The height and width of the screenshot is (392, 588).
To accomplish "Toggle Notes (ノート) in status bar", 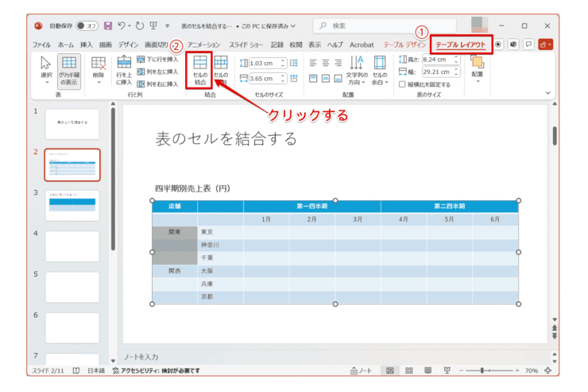I will point(361,371).
